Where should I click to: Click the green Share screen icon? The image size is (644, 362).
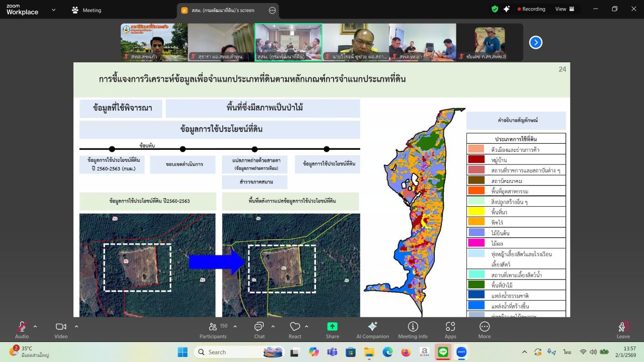point(332,326)
